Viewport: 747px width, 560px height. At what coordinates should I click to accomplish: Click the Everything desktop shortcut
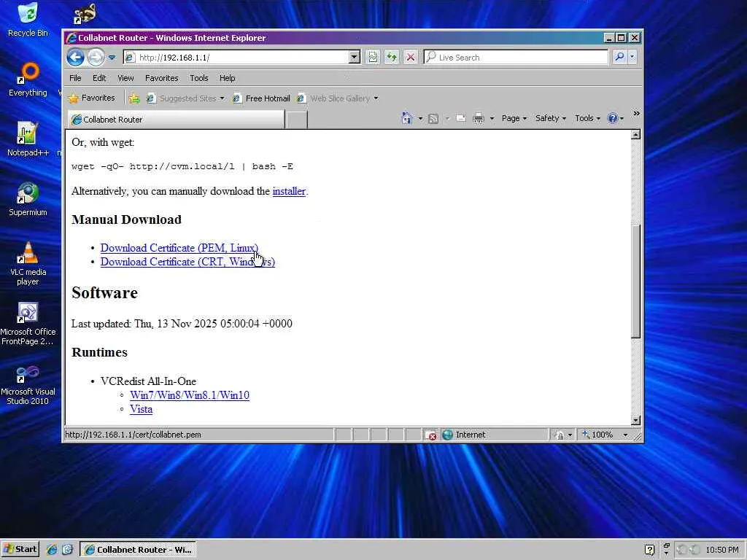click(x=28, y=79)
